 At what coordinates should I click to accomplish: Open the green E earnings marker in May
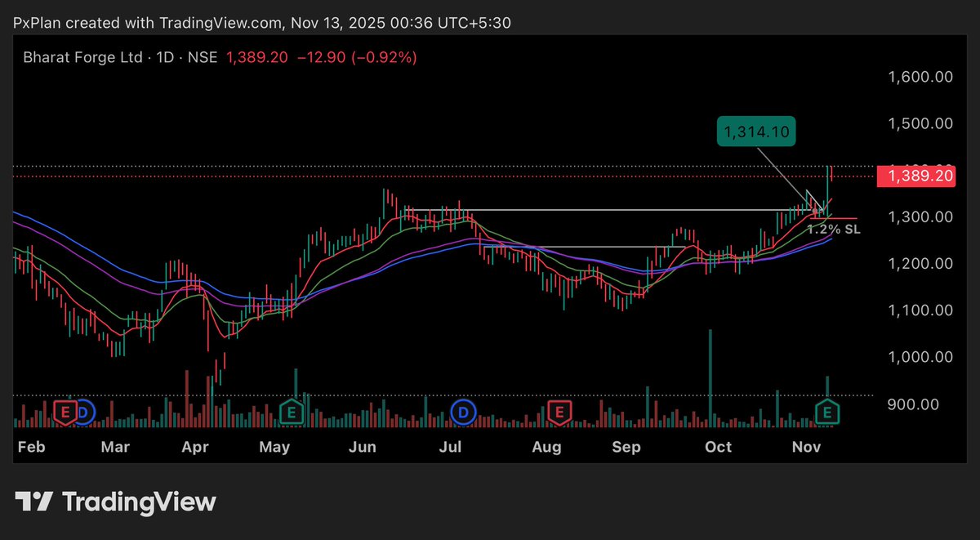point(292,411)
